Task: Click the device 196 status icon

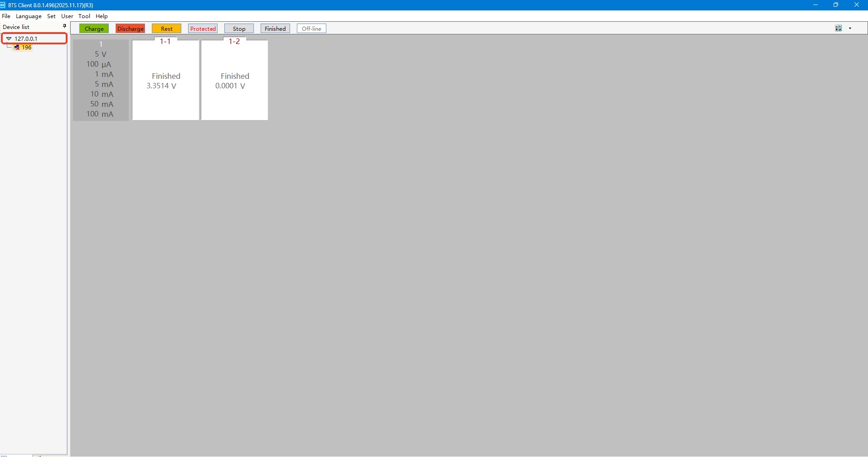Action: coord(17,48)
